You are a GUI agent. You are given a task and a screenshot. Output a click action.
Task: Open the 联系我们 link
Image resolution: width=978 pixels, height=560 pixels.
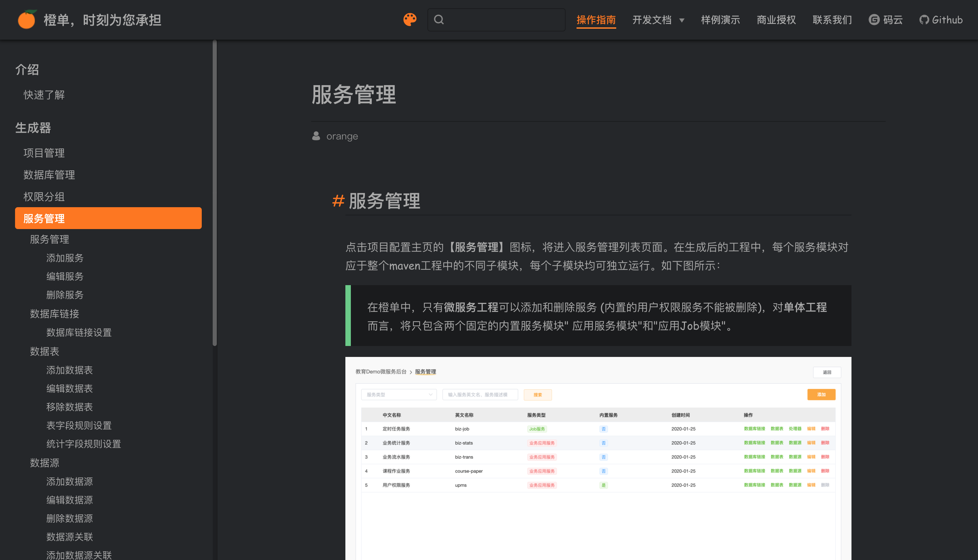(x=832, y=19)
